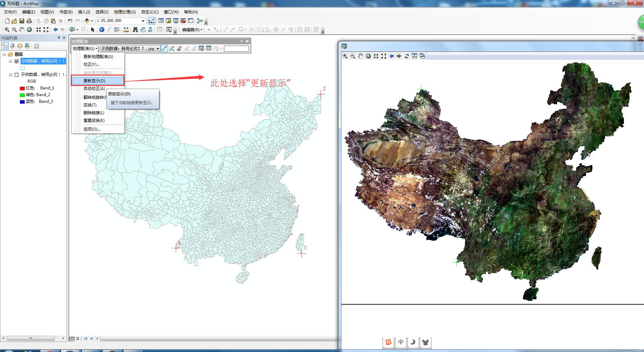The image size is (644, 352).
Task: Open the Python window icon
Action: (191, 21)
